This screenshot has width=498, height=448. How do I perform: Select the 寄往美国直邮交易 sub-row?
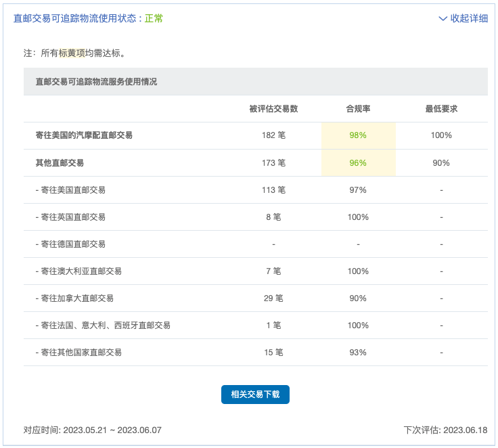click(x=256, y=190)
